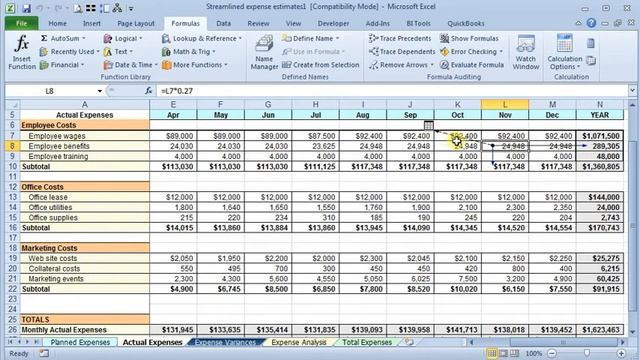Click Trace Dependents
640x360 pixels.
click(402, 51)
